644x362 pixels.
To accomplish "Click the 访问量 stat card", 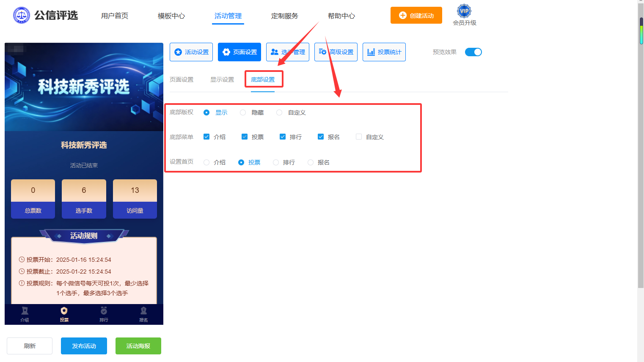I will coord(135,199).
